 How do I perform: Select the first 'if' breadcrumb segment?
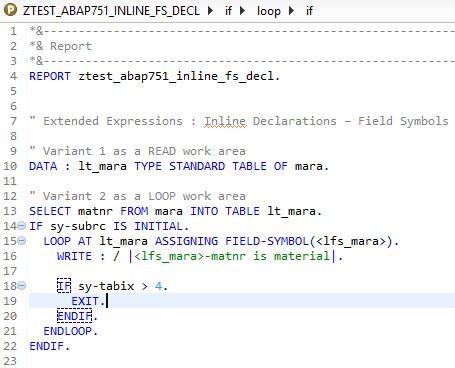click(x=228, y=11)
